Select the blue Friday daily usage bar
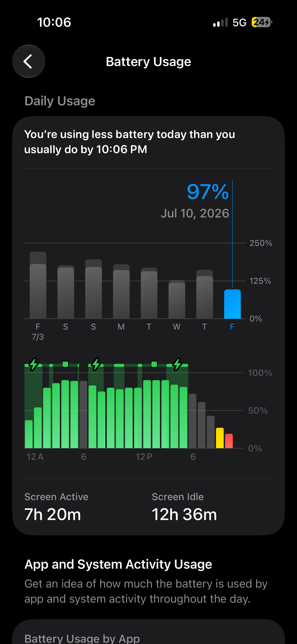 coord(232,304)
